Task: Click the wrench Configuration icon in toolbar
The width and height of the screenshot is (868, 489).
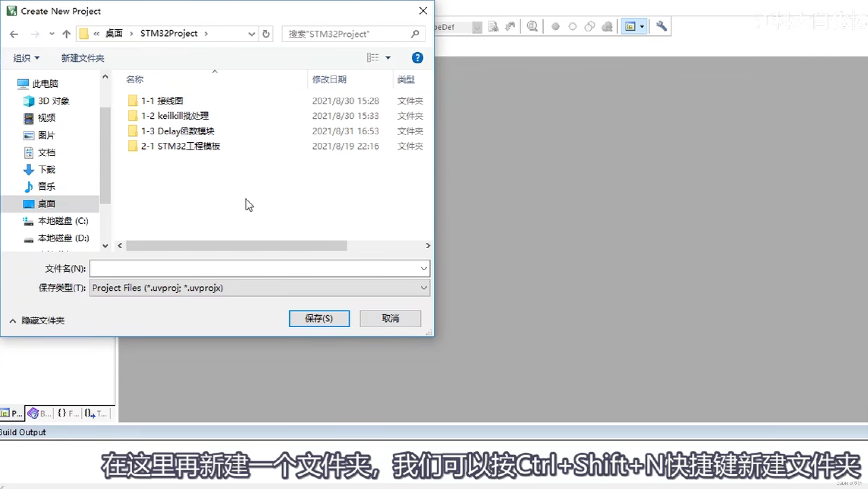Action: coord(661,26)
